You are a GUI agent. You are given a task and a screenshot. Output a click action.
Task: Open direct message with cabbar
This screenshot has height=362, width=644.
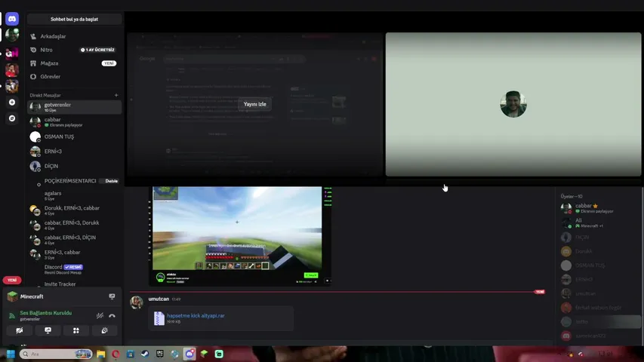click(74, 122)
